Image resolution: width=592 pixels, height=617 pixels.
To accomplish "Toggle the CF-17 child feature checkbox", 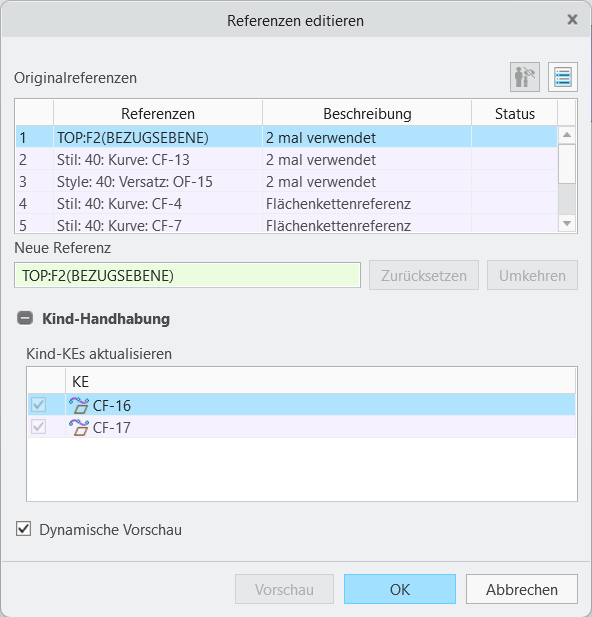I will 39,427.
